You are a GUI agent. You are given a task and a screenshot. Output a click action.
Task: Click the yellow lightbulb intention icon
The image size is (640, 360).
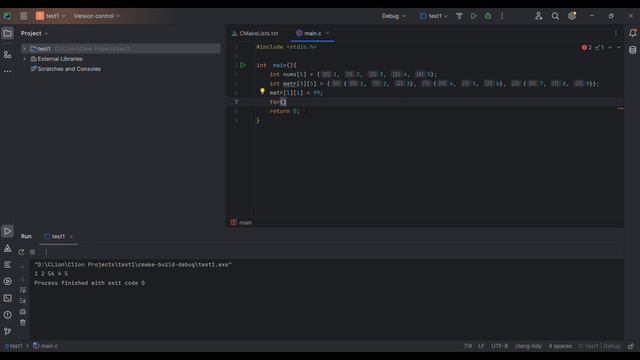pos(262,91)
